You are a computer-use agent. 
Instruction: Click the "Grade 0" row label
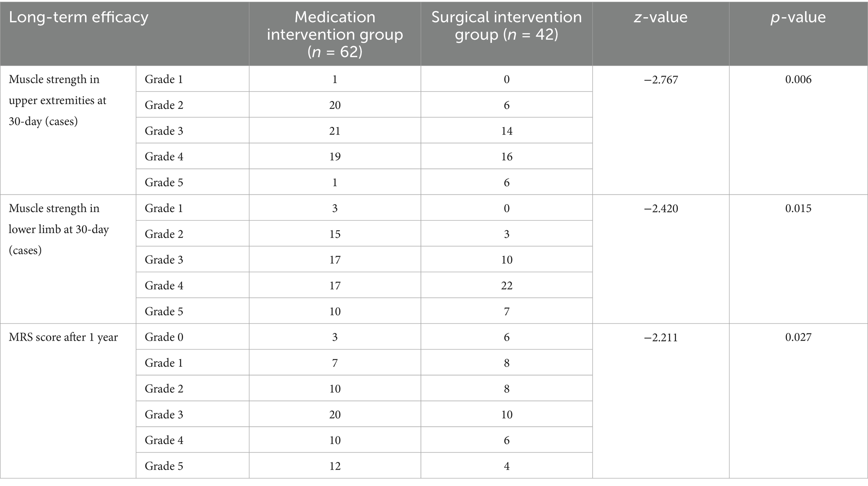pos(164,337)
